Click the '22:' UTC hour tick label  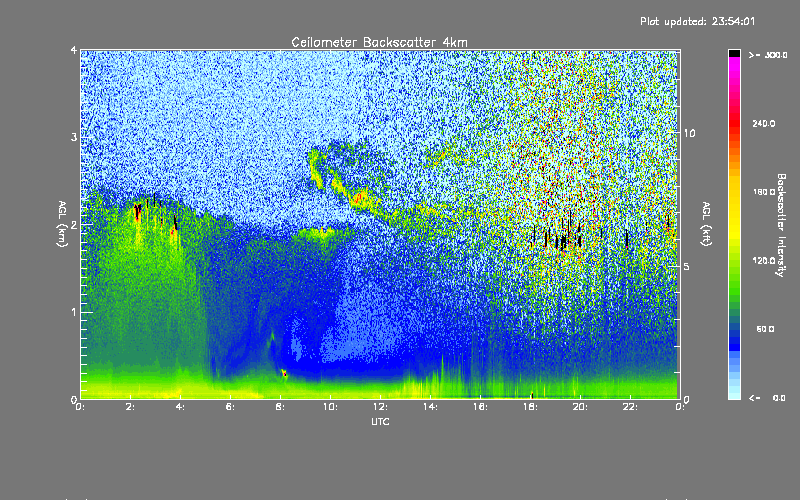click(630, 407)
